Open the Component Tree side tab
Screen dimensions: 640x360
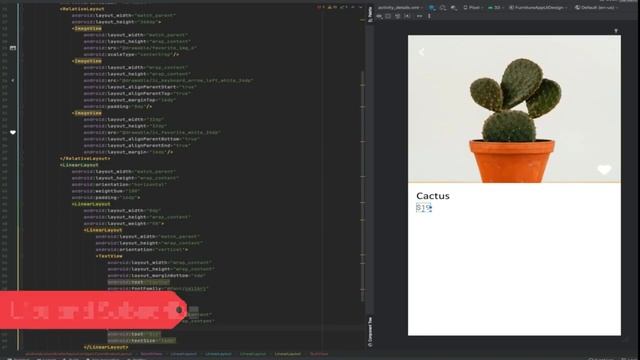(370, 332)
